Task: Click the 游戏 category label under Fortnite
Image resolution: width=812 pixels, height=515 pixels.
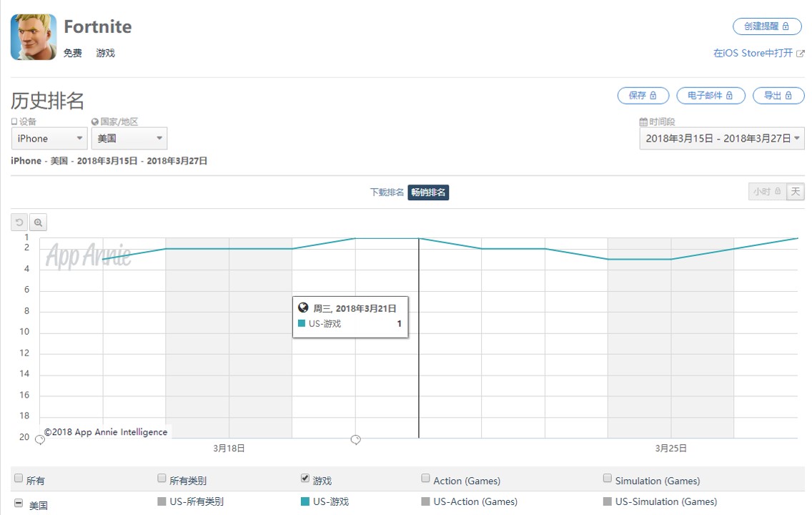Action: [x=106, y=53]
